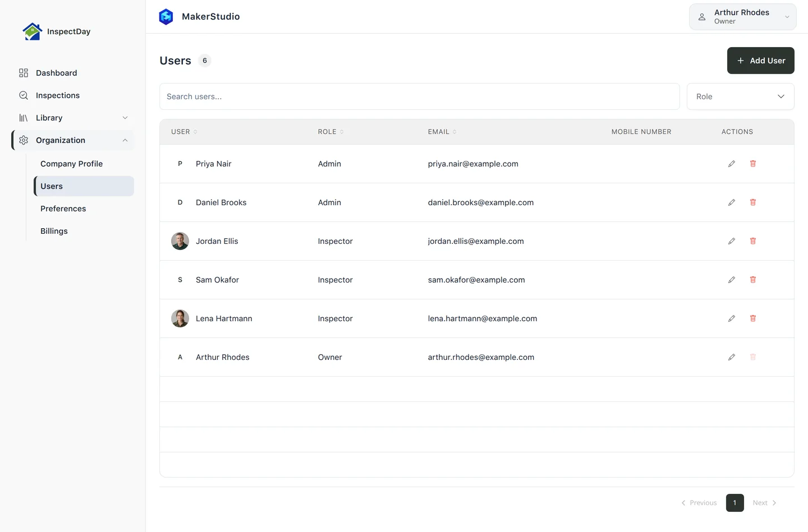The height and width of the screenshot is (532, 808).
Task: Delete Lena Hartmann with trash icon
Action: point(753,318)
